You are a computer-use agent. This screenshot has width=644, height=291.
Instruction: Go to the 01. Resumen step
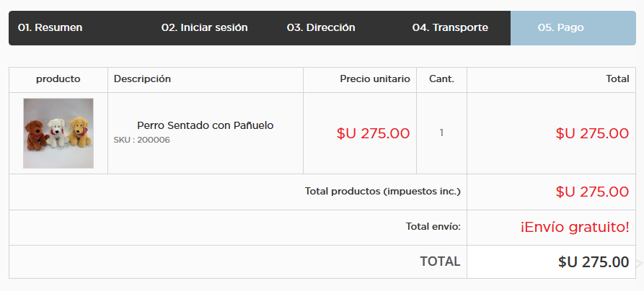[x=50, y=27]
